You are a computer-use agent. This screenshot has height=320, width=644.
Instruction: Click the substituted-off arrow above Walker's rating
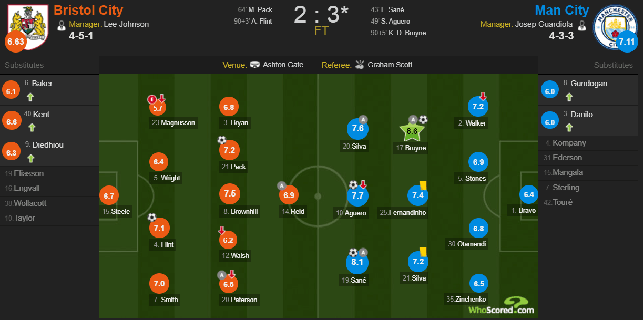click(483, 96)
